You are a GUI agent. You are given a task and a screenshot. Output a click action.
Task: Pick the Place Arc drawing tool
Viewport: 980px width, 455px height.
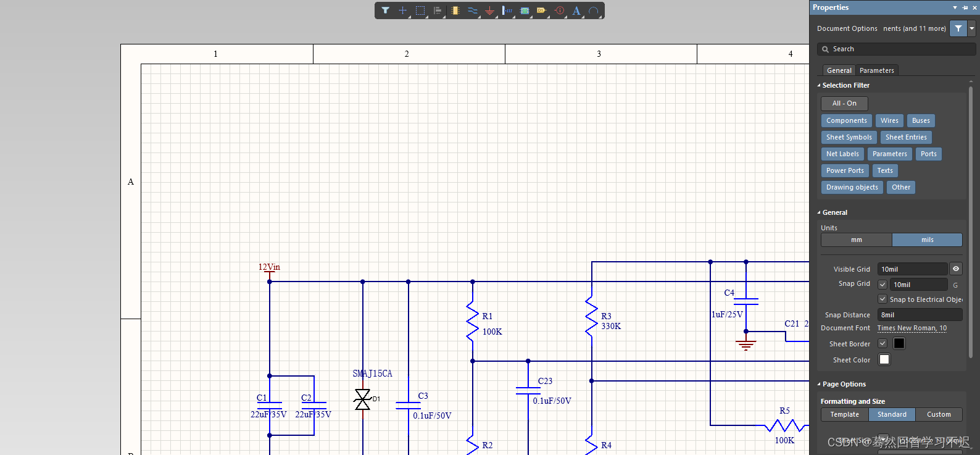594,10
